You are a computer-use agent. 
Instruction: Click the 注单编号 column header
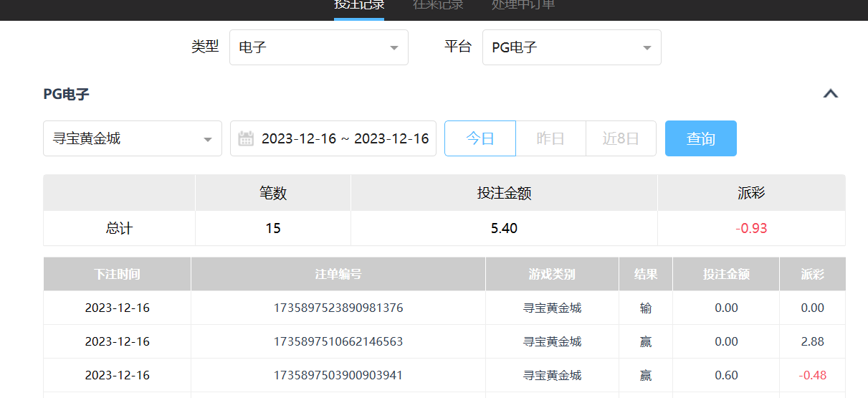pos(338,274)
